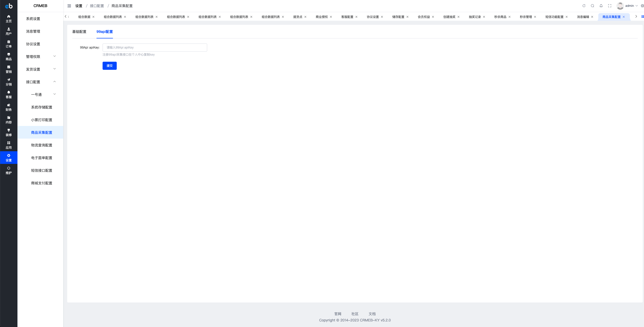Expand the 发货设置 submenu
Screen dimensions: 644x327
40,69
